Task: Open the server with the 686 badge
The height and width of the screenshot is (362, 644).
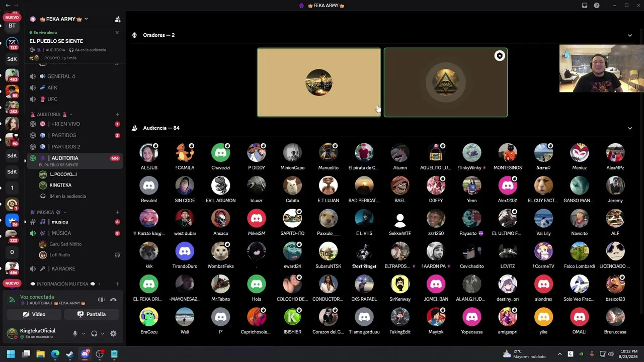Action: point(12,268)
